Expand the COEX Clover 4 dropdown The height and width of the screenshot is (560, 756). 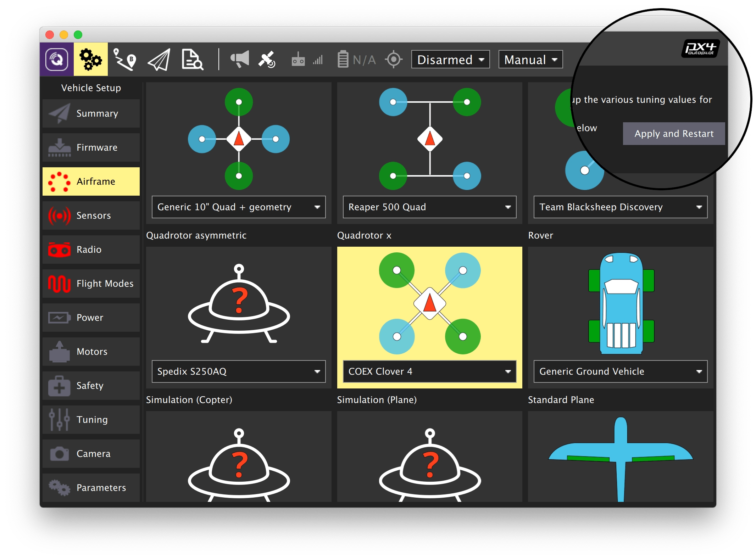[x=429, y=371]
